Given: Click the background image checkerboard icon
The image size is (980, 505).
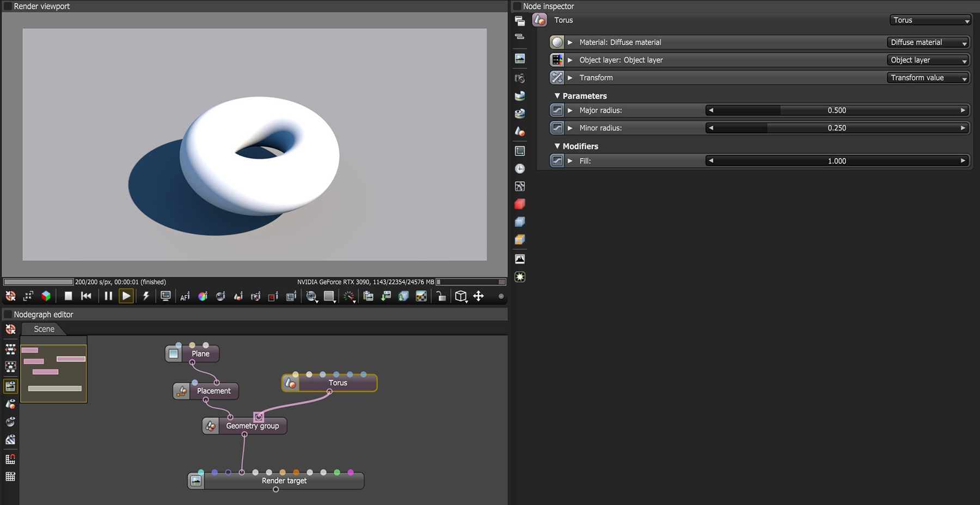Looking at the screenshot, I should coord(421,296).
